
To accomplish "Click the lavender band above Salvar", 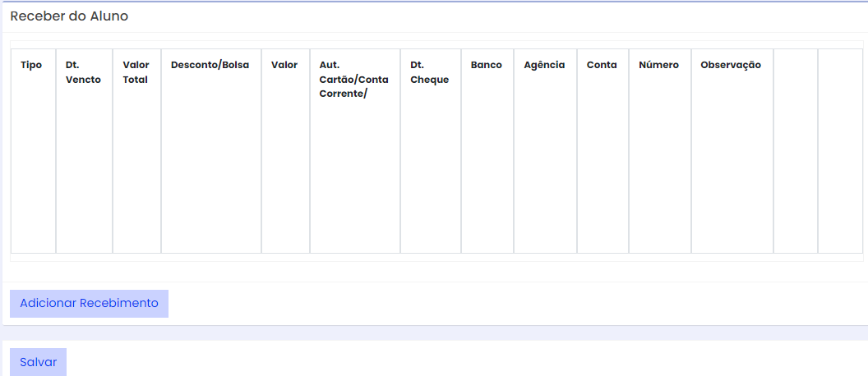I will 436,332.
